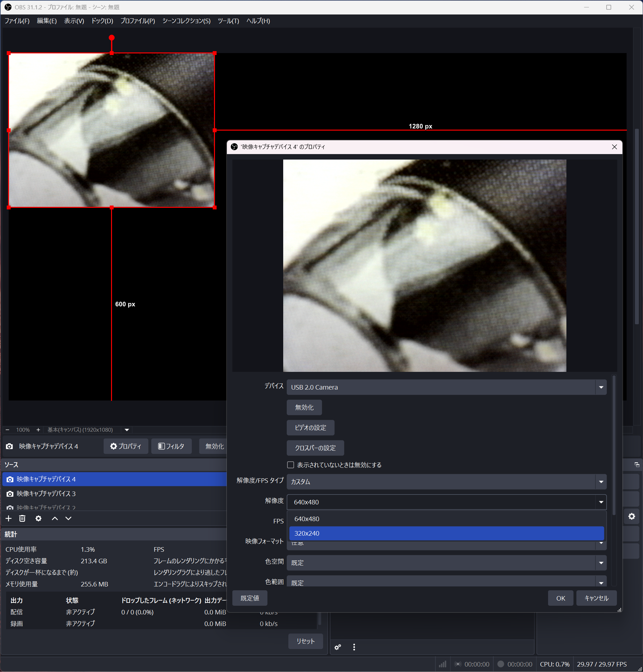Delete selected source with trash icon
This screenshot has width=643, height=672.
point(22,519)
